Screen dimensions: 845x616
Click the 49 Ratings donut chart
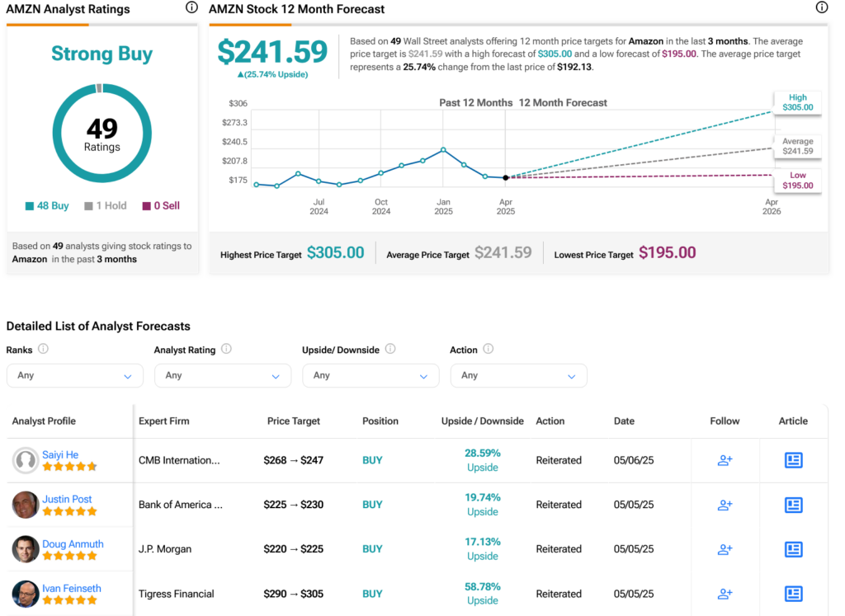point(101,133)
